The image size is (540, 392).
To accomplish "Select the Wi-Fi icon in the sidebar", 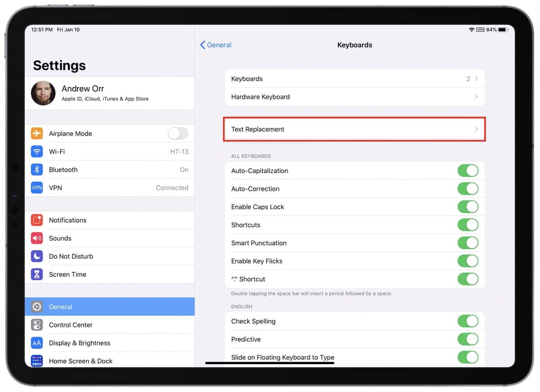I will point(36,152).
